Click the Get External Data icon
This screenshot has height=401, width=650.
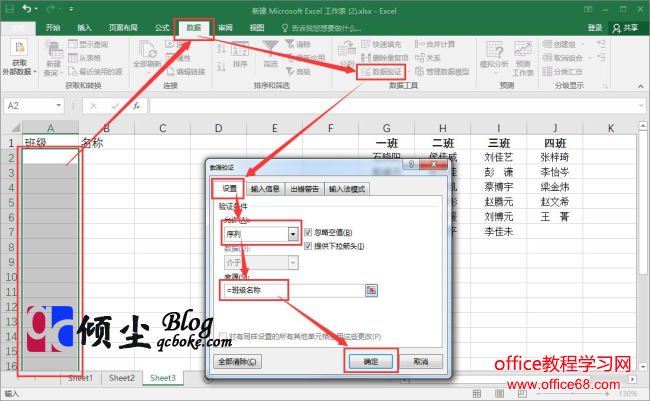point(19,48)
